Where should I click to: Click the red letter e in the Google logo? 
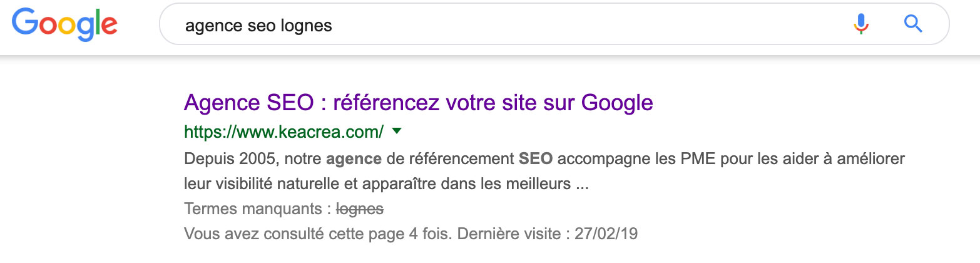tap(108, 27)
